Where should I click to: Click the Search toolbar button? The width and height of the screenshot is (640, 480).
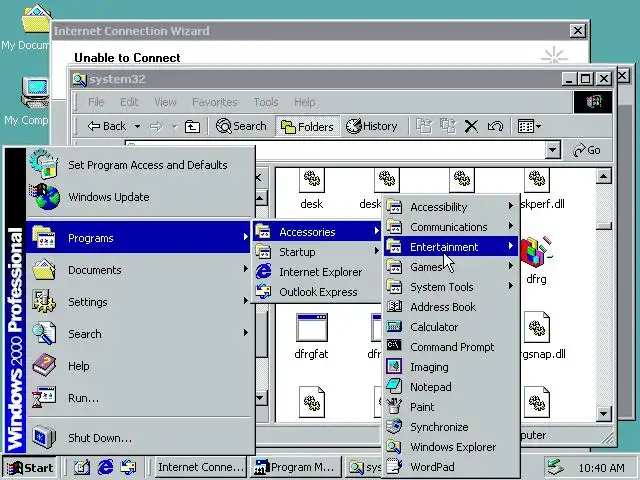(x=241, y=127)
